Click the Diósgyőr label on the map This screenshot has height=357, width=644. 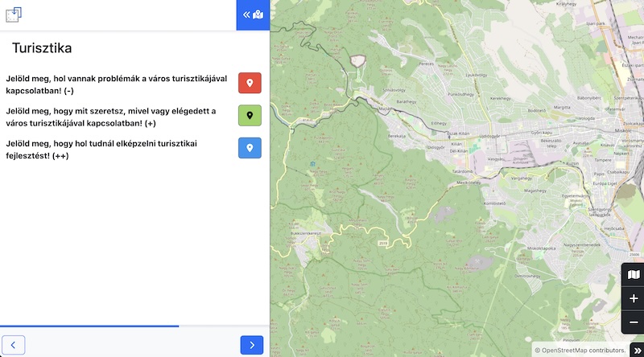[436, 147]
